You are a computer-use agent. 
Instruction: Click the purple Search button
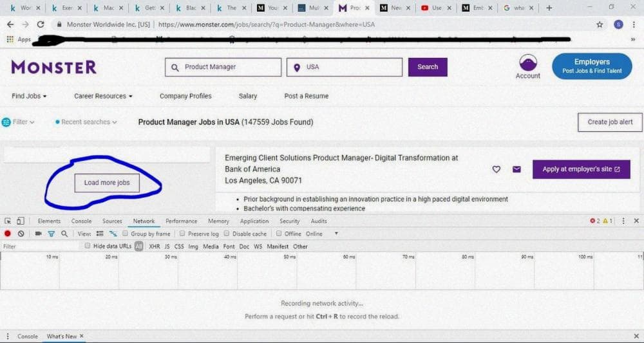click(428, 67)
